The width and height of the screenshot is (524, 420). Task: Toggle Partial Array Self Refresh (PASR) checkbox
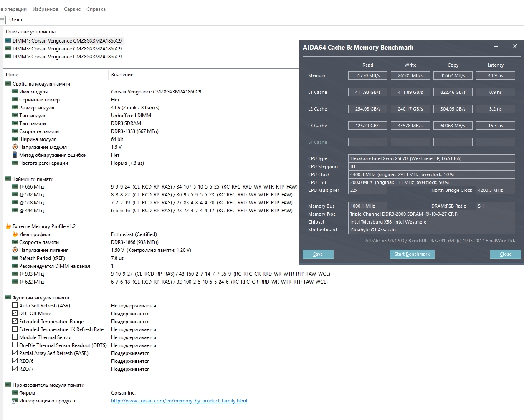15,353
